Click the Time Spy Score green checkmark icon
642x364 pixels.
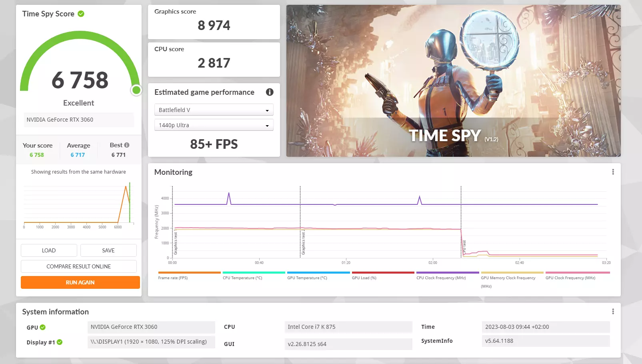(81, 14)
